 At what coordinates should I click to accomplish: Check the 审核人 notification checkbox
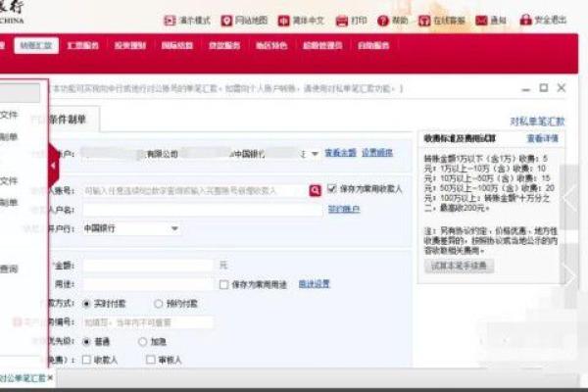[151, 360]
